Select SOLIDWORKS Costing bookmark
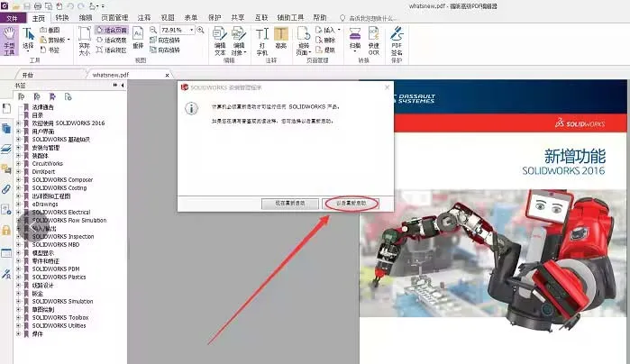The width and height of the screenshot is (630, 364). (59, 187)
